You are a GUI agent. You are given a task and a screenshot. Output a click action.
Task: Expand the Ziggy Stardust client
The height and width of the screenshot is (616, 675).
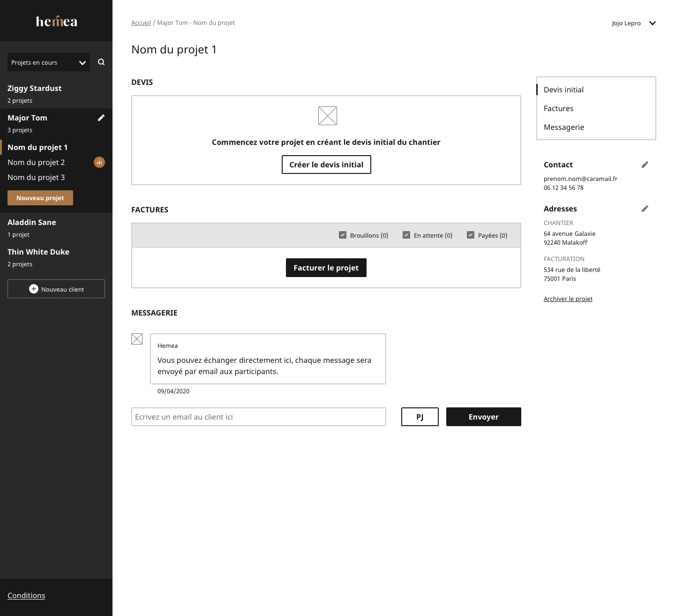(x=35, y=88)
